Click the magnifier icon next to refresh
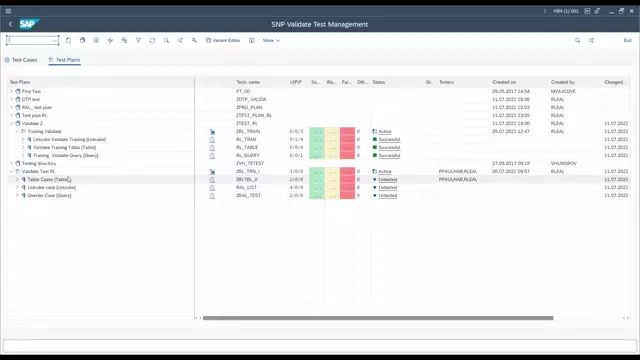640x360 pixels. (x=167, y=40)
